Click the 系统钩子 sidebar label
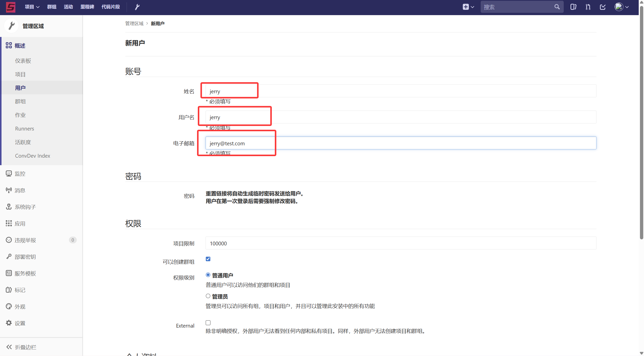The height and width of the screenshot is (356, 644). pos(25,207)
